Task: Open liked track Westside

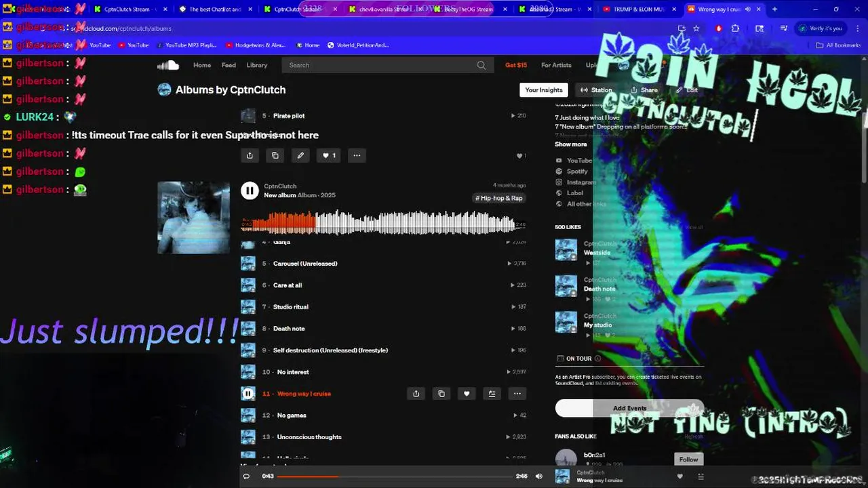Action: tap(597, 253)
